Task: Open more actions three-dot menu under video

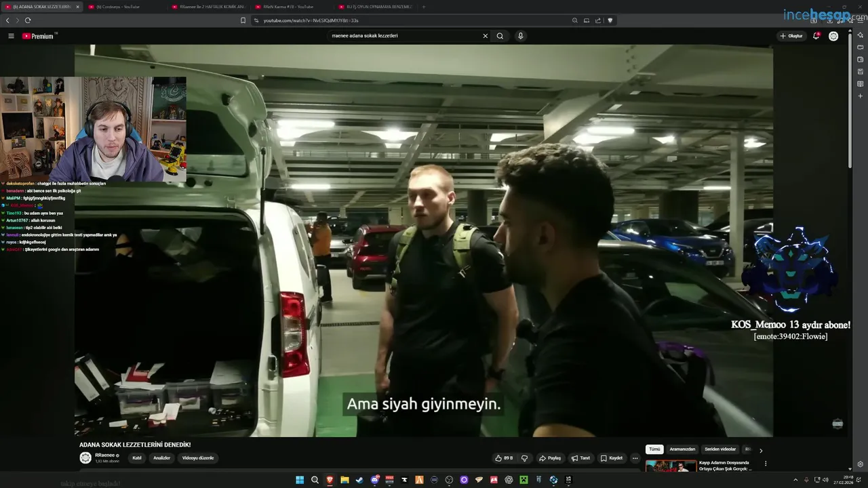Action: (x=635, y=458)
